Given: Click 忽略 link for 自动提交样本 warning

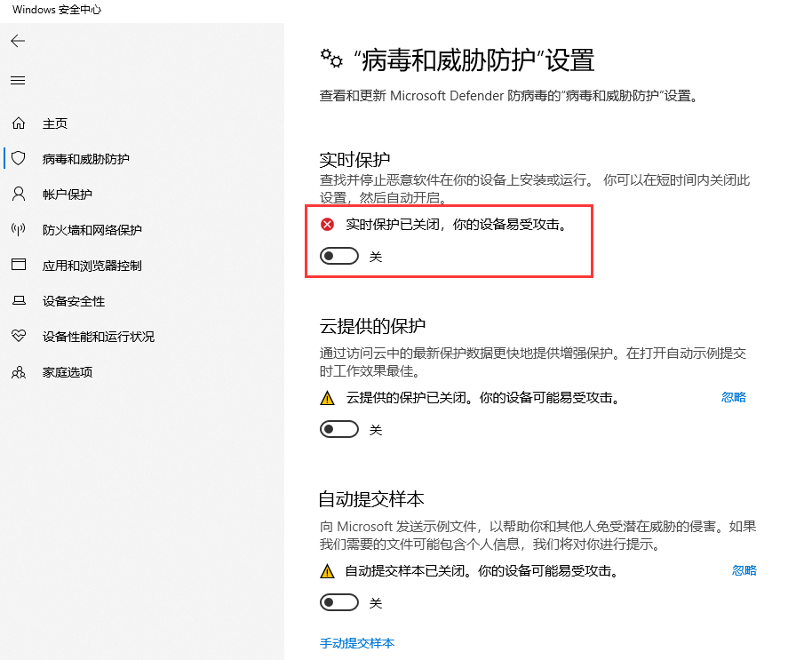Looking at the screenshot, I should pyautogui.click(x=744, y=570).
